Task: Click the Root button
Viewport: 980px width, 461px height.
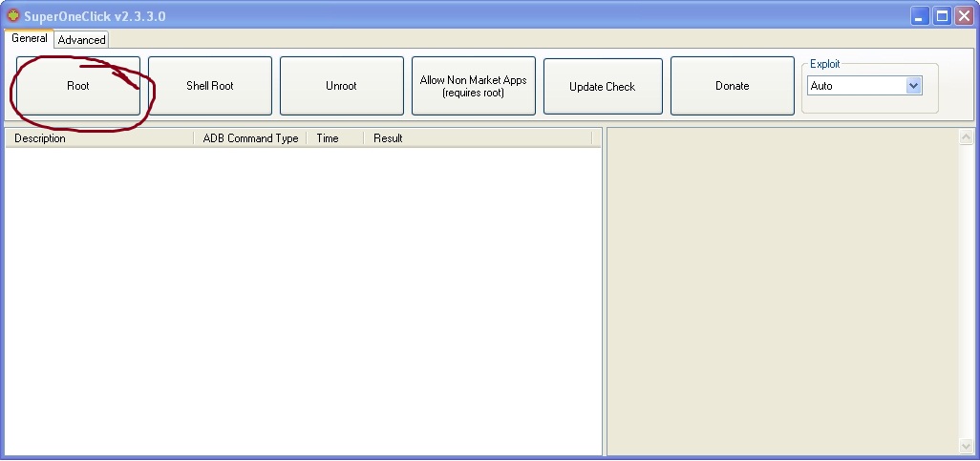Action: pos(78,86)
